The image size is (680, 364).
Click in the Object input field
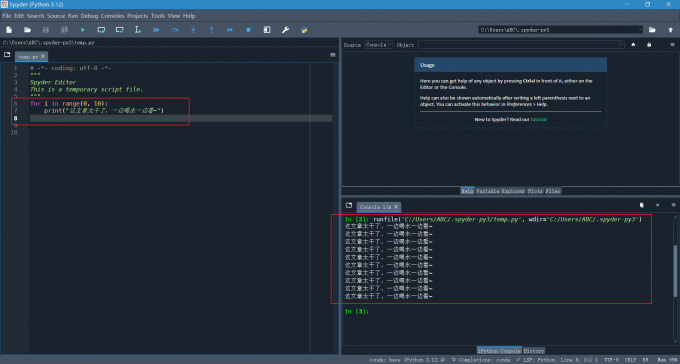coord(518,45)
